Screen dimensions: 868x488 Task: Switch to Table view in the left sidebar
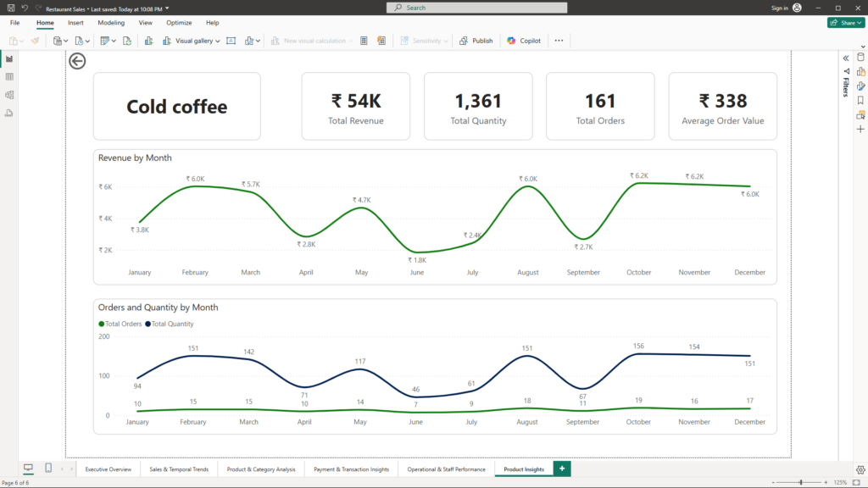(x=9, y=77)
